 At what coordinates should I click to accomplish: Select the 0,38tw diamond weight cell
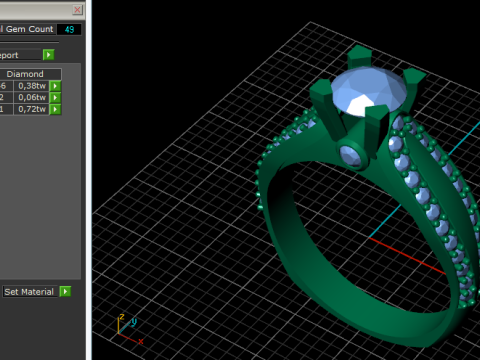(x=32, y=86)
